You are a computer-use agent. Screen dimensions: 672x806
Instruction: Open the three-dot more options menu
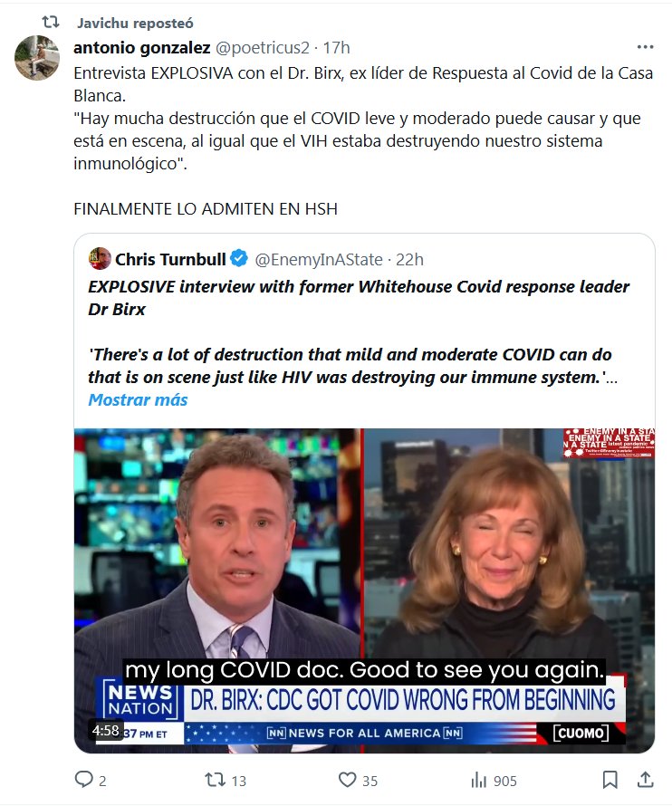point(645,47)
